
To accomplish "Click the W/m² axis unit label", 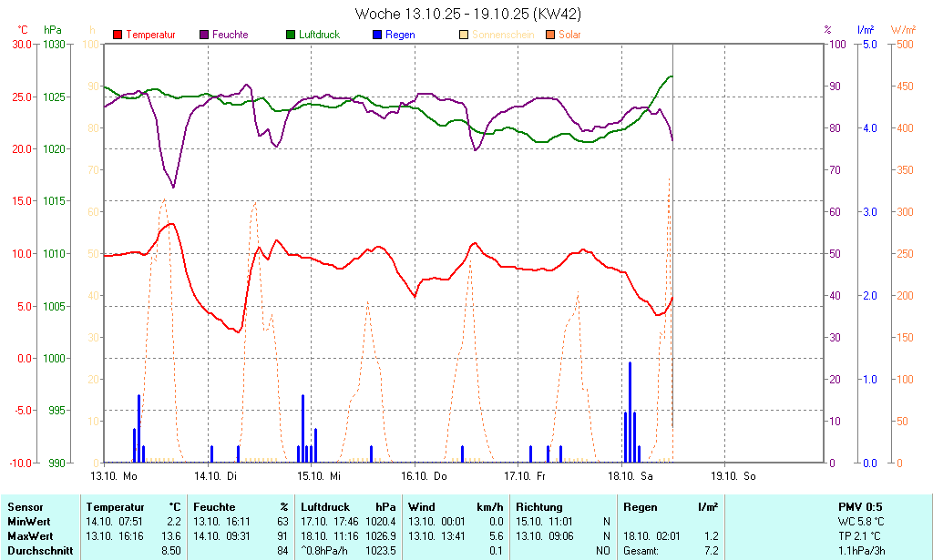I will click(x=903, y=30).
